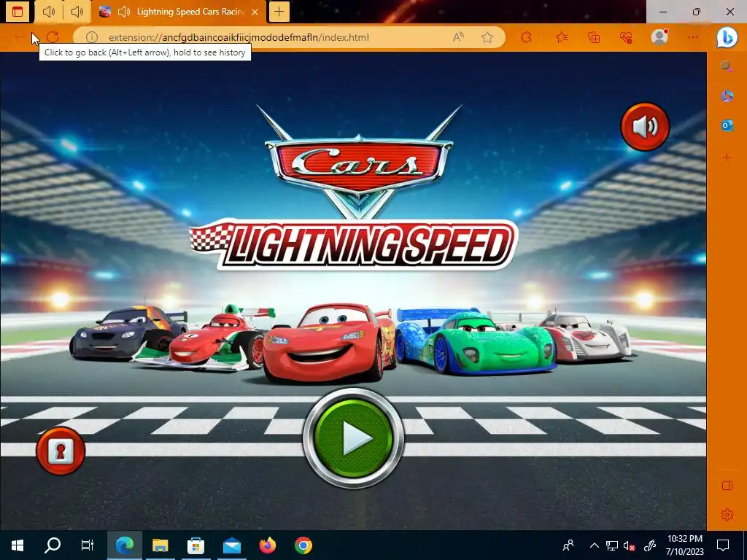Add this page to favorites star
The width and height of the screenshot is (747, 560).
[x=487, y=37]
